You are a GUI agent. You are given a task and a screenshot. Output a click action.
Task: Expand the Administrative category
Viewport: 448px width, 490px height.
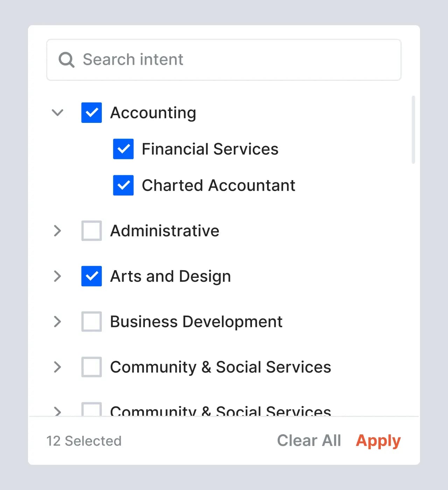pyautogui.click(x=57, y=231)
